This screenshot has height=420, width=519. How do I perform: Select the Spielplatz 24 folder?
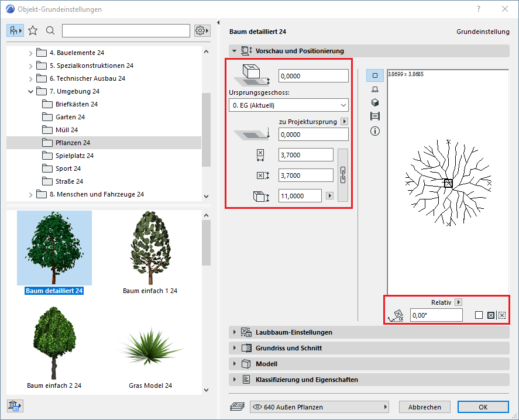(74, 156)
